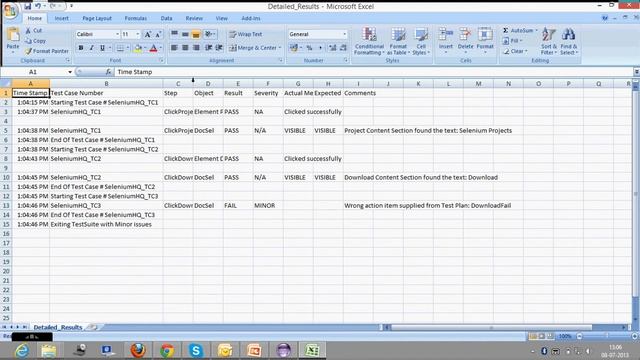Viewport: 640px width, 360px height.
Task: Decrease font size with Shrink Font
Action: click(158, 34)
